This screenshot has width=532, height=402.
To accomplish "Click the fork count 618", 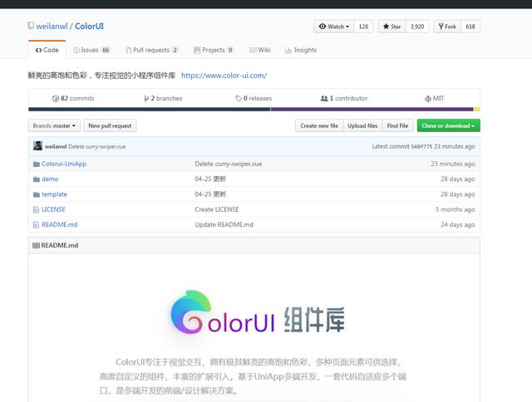I will (x=470, y=27).
